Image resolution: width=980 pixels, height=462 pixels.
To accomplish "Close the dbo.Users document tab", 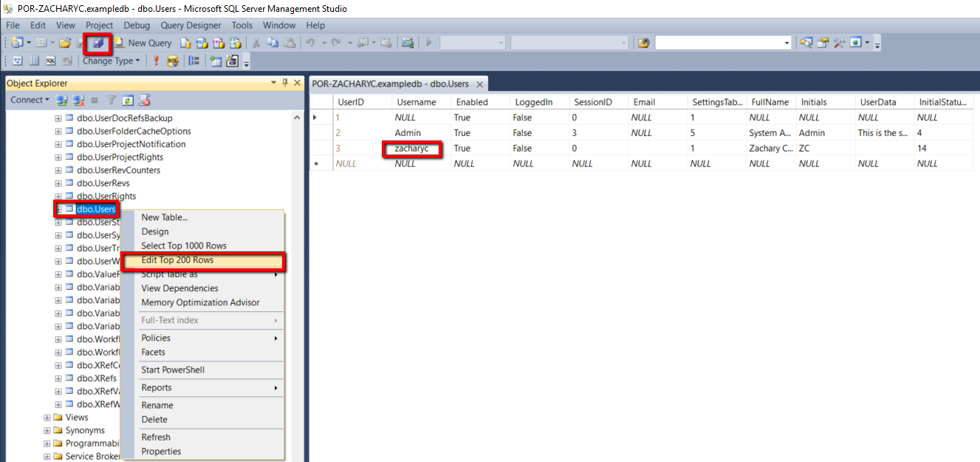I will [x=479, y=84].
